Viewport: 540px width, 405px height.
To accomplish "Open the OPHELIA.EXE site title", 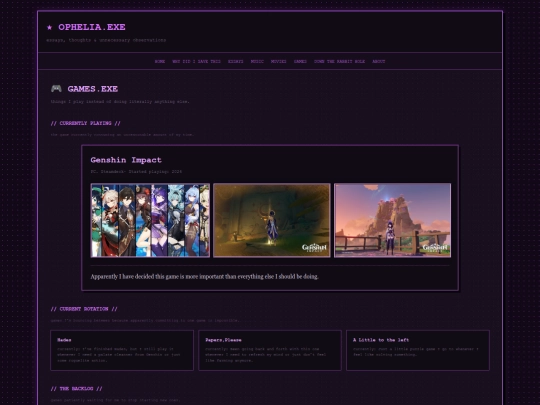I will (x=92, y=27).
